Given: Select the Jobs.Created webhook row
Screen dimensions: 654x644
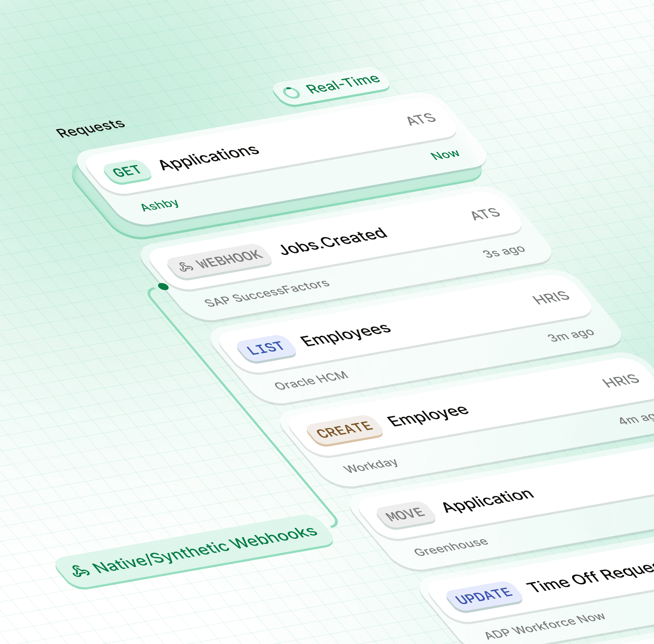Looking at the screenshot, I should point(333,241).
